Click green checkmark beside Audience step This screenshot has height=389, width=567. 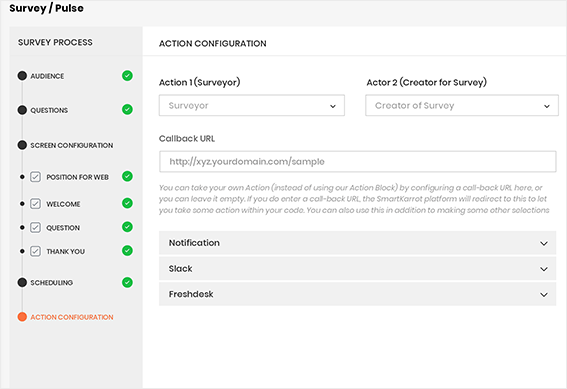click(x=127, y=76)
